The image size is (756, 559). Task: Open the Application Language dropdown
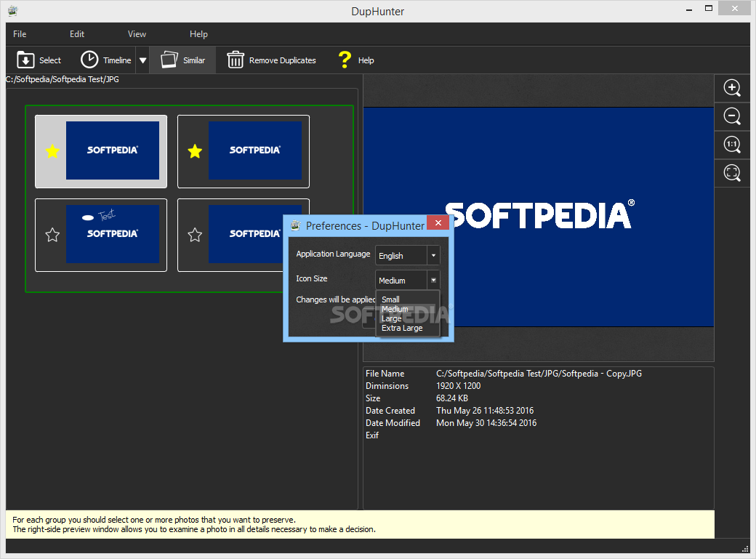(x=407, y=256)
